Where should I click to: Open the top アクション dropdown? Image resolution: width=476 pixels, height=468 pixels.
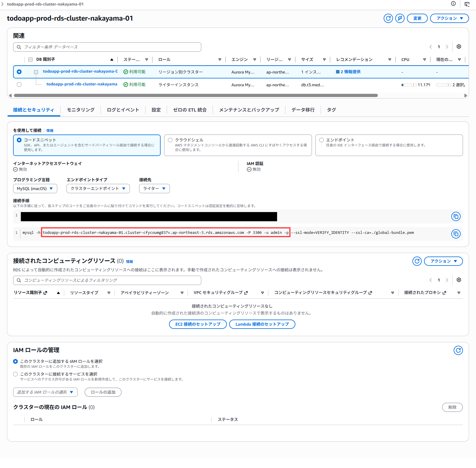(450, 18)
